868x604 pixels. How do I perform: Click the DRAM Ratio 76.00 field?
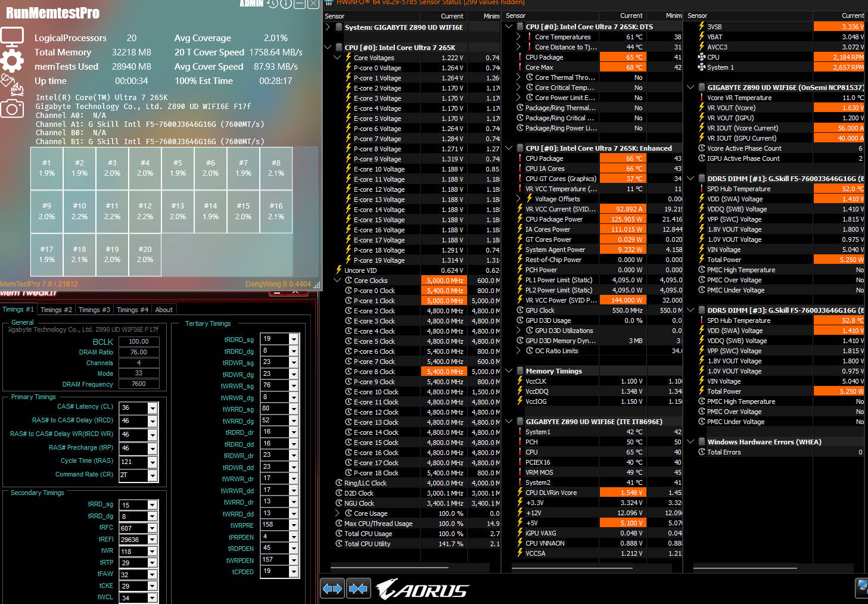click(139, 352)
